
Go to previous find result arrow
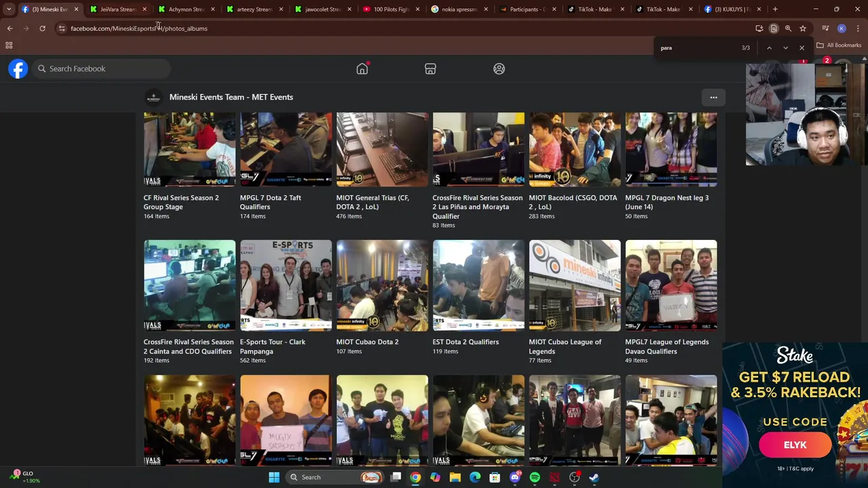point(769,48)
